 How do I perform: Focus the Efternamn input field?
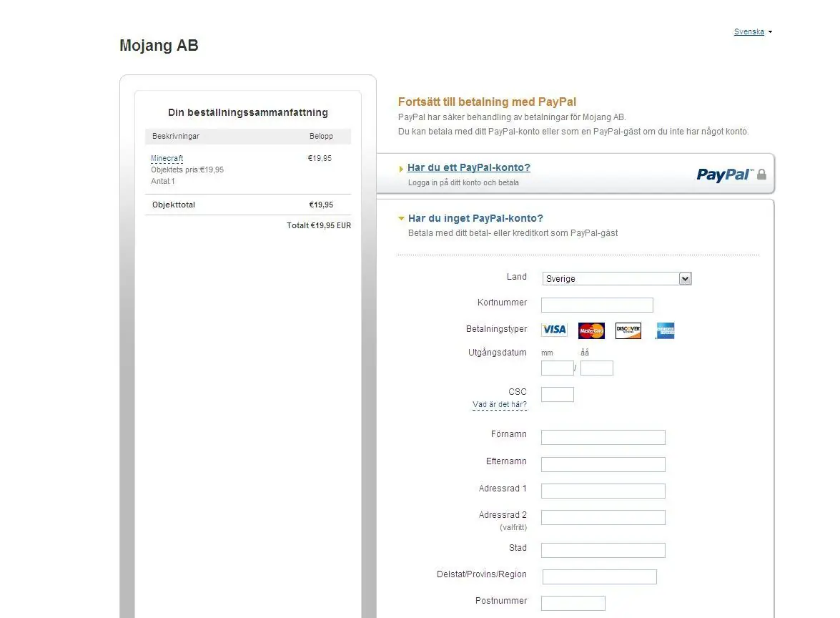[x=603, y=464]
